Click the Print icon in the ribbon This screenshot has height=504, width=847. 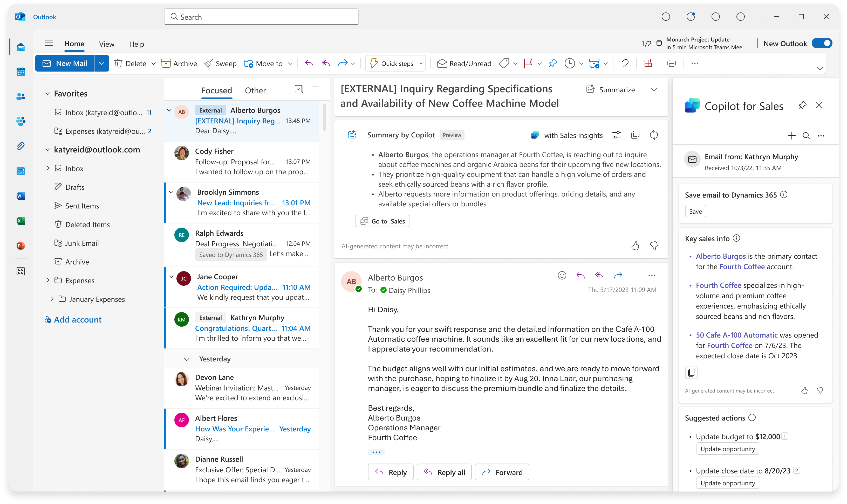pos(672,64)
